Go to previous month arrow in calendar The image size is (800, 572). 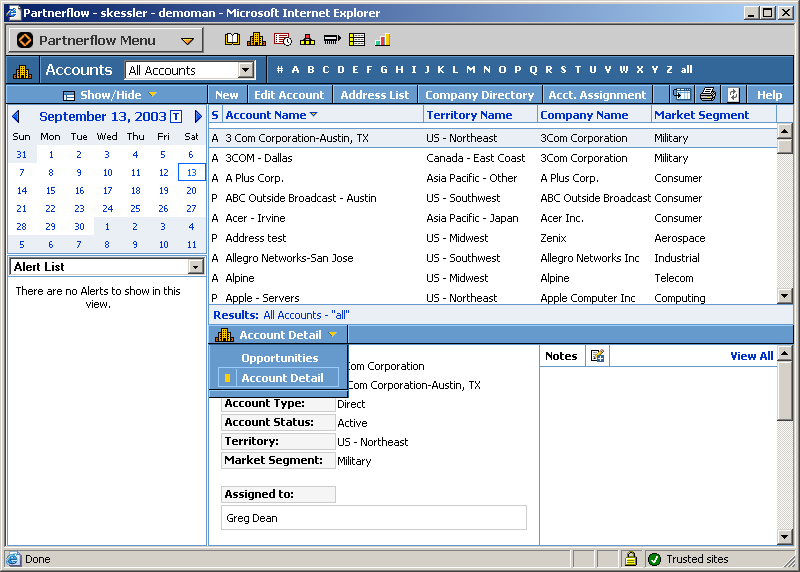click(16, 116)
